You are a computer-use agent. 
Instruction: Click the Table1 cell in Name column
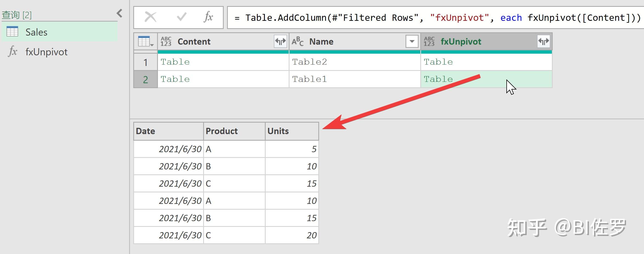click(x=355, y=79)
